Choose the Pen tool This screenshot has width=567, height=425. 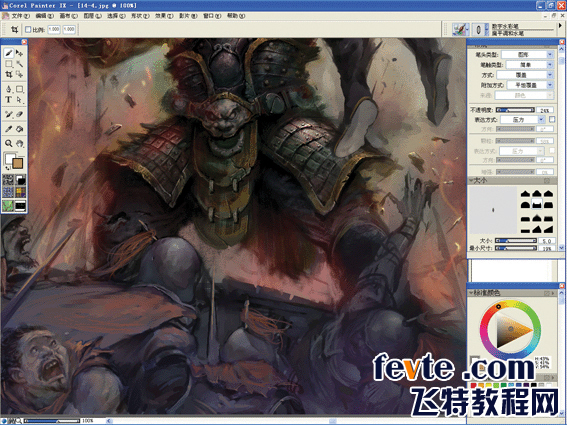(9, 89)
